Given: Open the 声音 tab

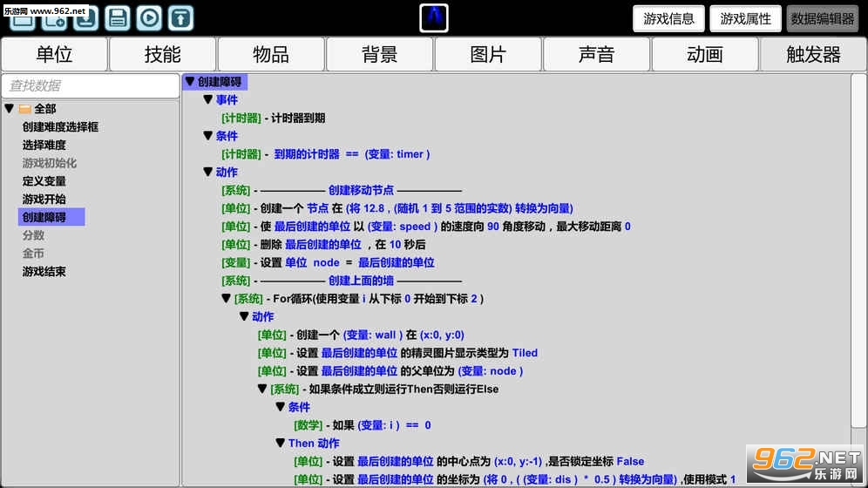Looking at the screenshot, I should [x=596, y=55].
